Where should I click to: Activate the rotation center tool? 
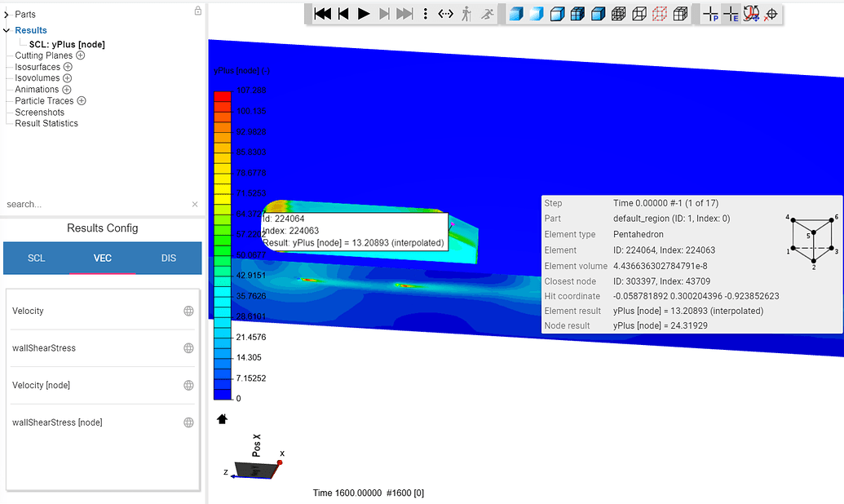click(x=752, y=14)
